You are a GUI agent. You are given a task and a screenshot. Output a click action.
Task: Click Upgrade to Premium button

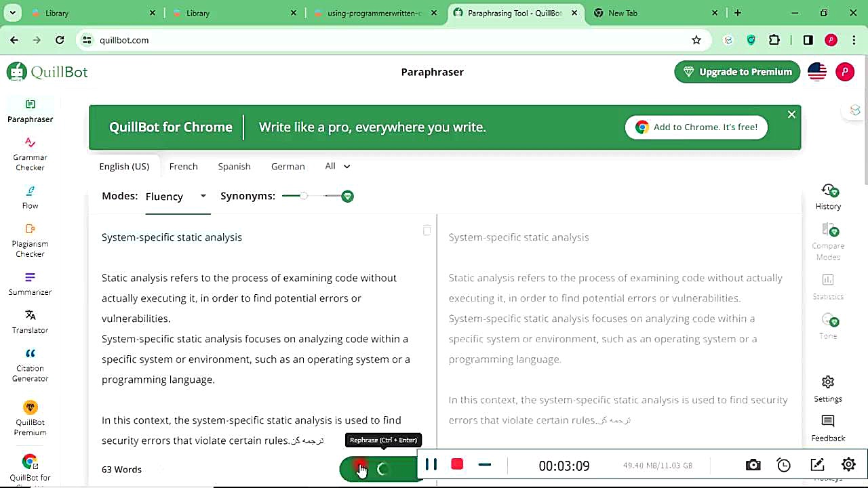737,72
